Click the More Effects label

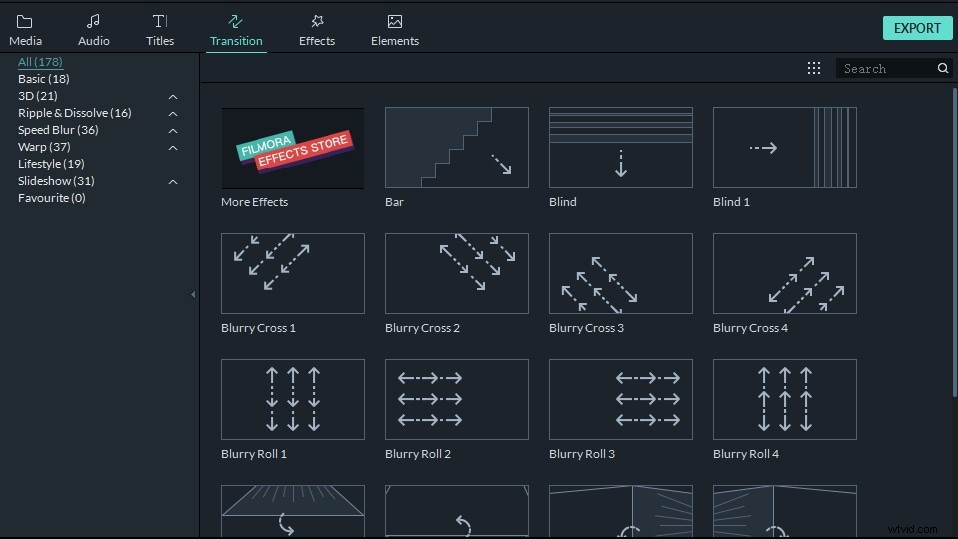click(x=254, y=202)
